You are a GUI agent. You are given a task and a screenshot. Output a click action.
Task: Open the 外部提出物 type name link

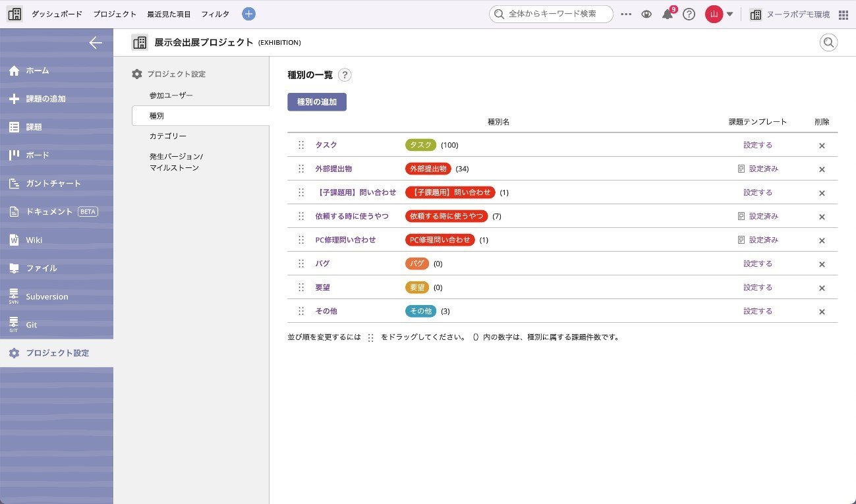333,169
